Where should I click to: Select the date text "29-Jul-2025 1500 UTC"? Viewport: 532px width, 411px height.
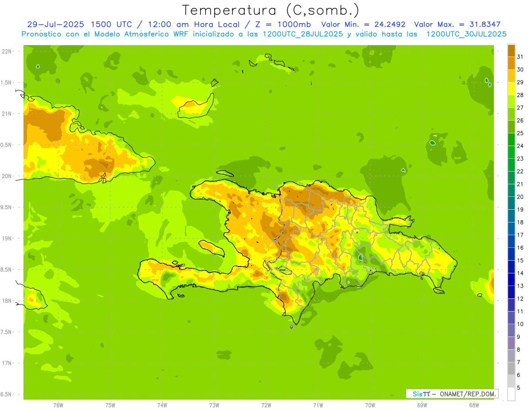(x=79, y=25)
